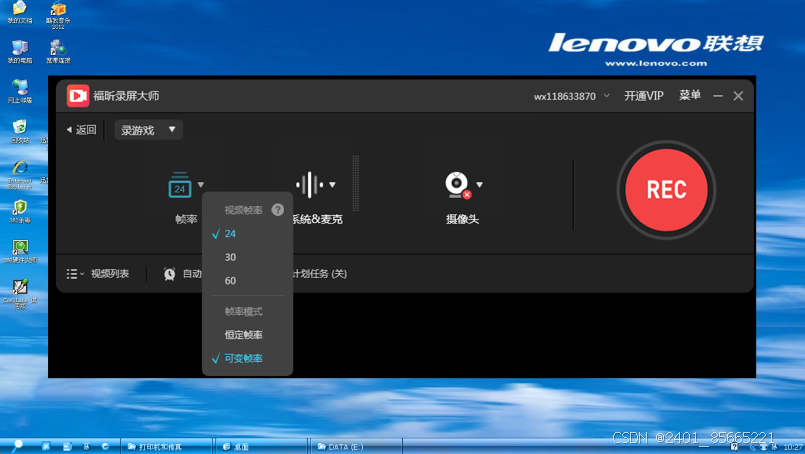The width and height of the screenshot is (805, 454).
Task: Close the 福昕录屏大师 window
Action: (738, 96)
